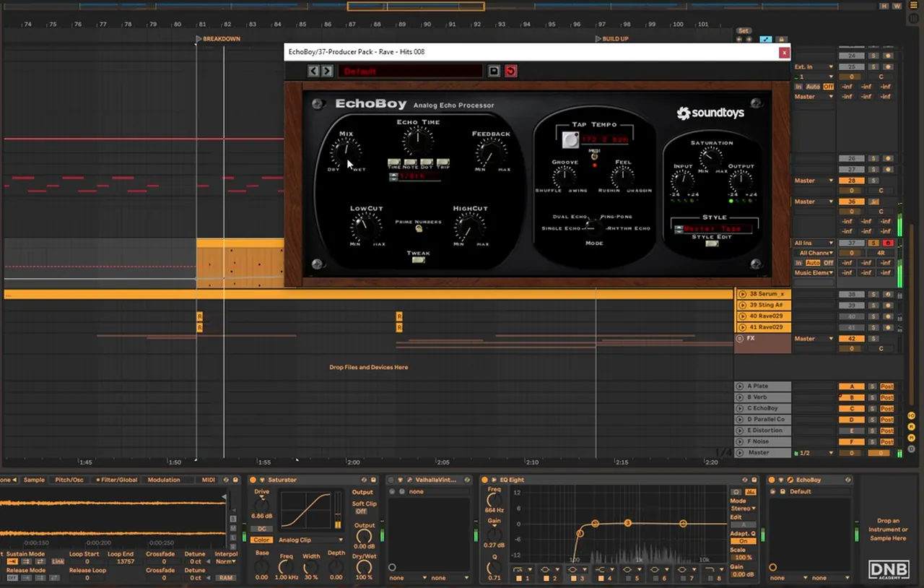Image resolution: width=924 pixels, height=588 pixels.
Task: Load previous EchoBoy preset with left arrow
Action: [313, 71]
